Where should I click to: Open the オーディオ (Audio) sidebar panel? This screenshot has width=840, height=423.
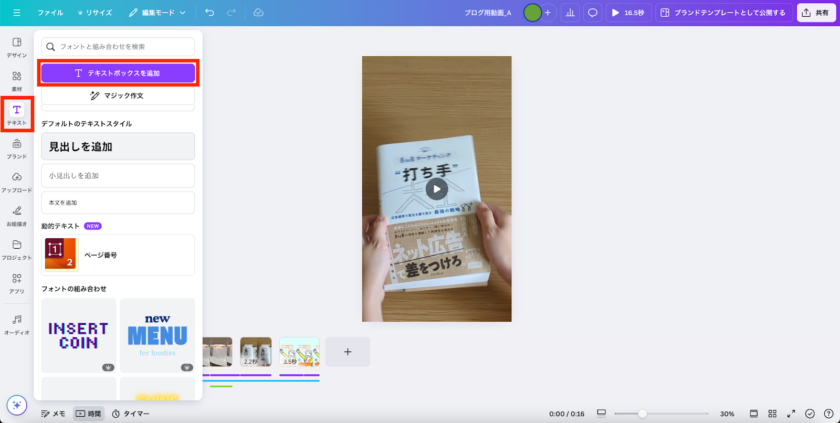coord(17,324)
